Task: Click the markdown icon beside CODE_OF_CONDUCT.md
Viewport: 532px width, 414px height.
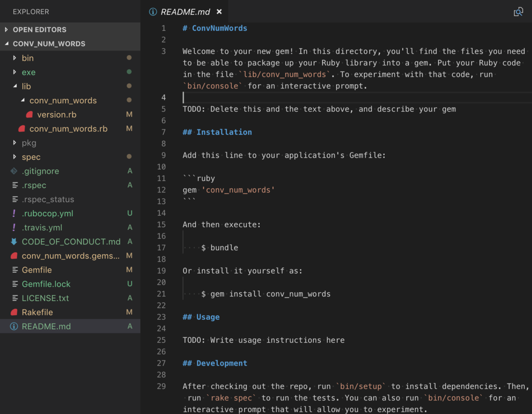Action: click(14, 241)
